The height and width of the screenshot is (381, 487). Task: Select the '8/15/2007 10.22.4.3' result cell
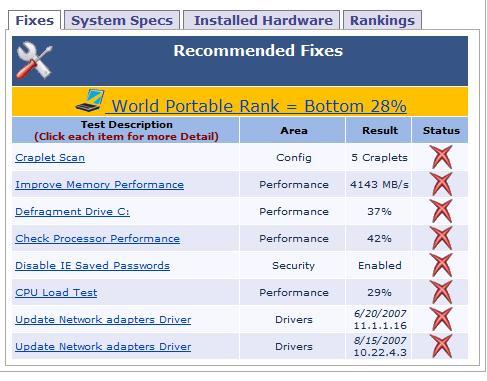[379, 346]
